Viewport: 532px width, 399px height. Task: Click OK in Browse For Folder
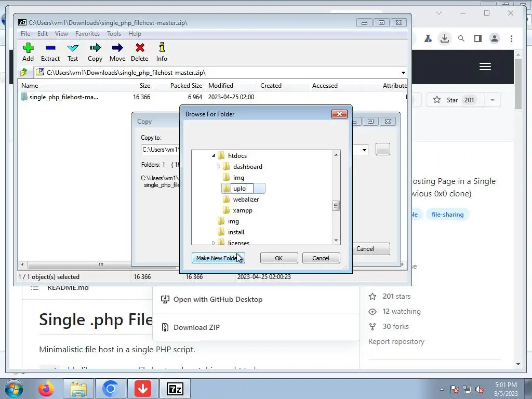(x=279, y=258)
